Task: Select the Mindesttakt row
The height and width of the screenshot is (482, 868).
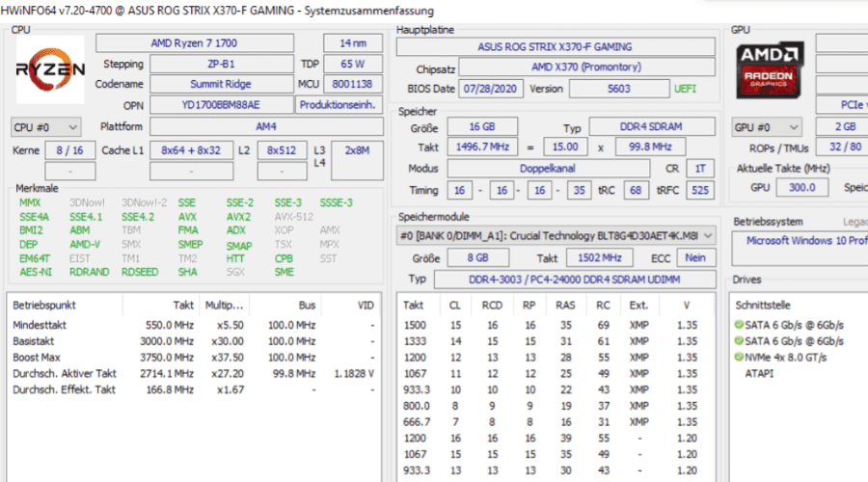Action: (194, 325)
